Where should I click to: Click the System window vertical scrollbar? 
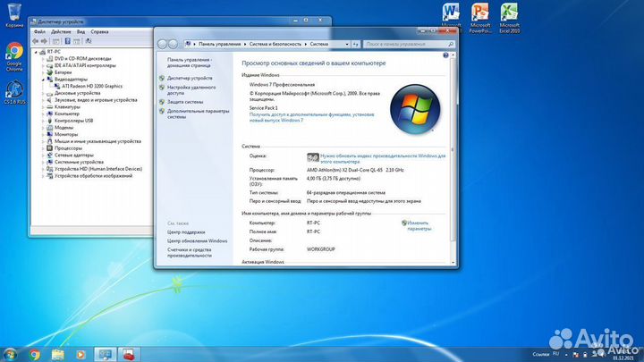[453, 150]
